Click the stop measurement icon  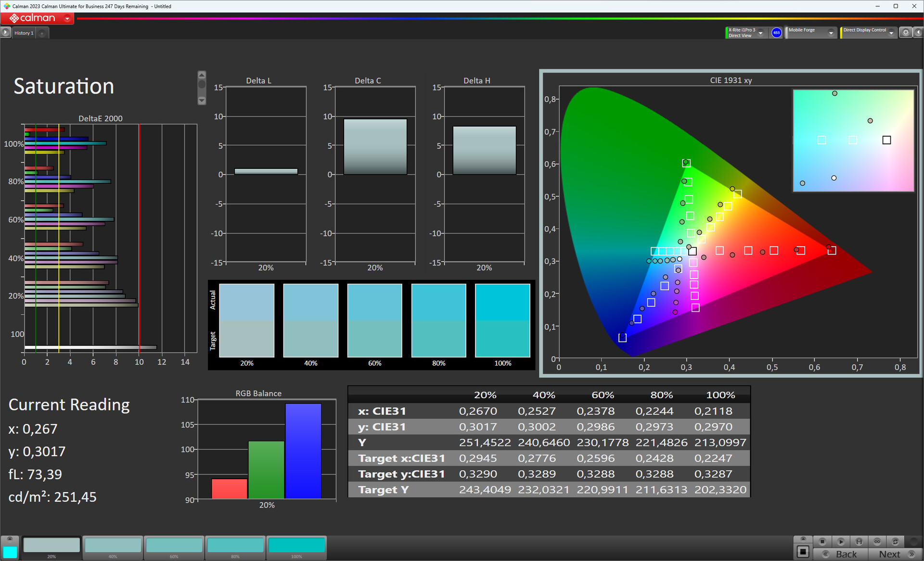822,541
